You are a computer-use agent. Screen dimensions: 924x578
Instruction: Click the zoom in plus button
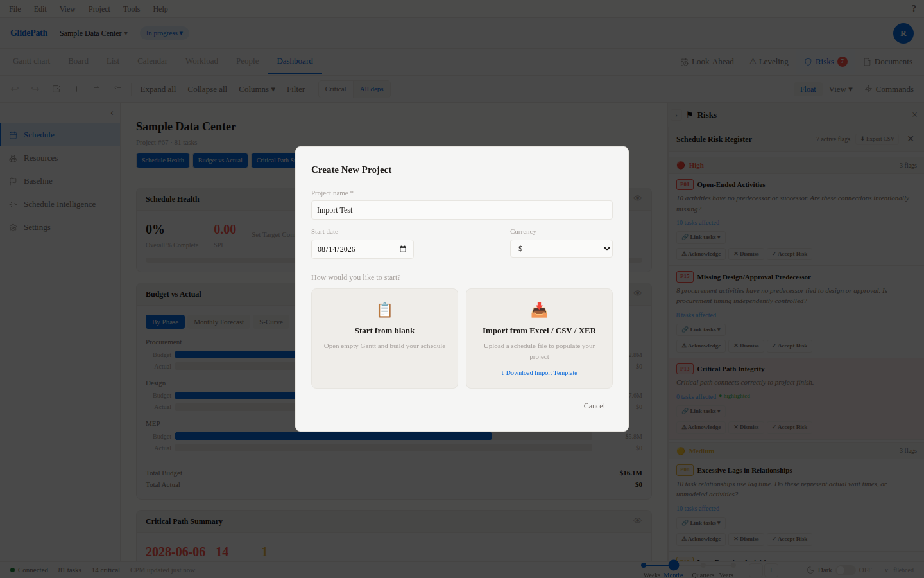click(771, 570)
